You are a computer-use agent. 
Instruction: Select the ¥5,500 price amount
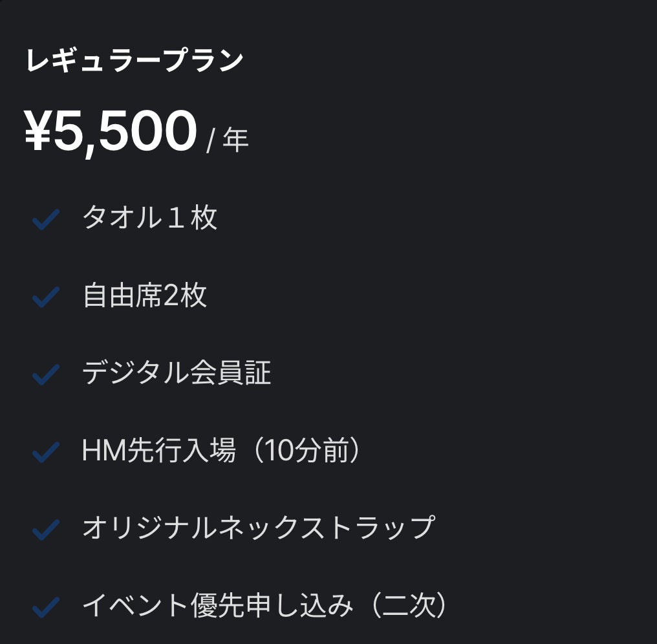(111, 131)
